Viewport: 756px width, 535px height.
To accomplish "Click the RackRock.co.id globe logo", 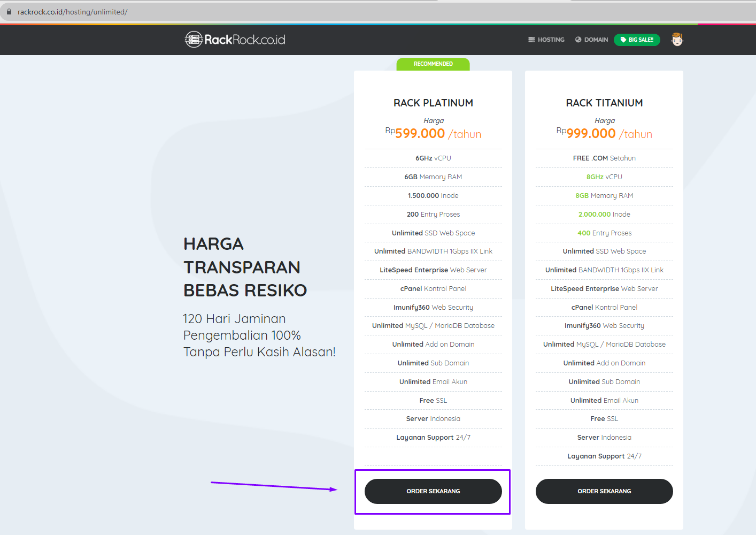I will pyautogui.click(x=193, y=40).
